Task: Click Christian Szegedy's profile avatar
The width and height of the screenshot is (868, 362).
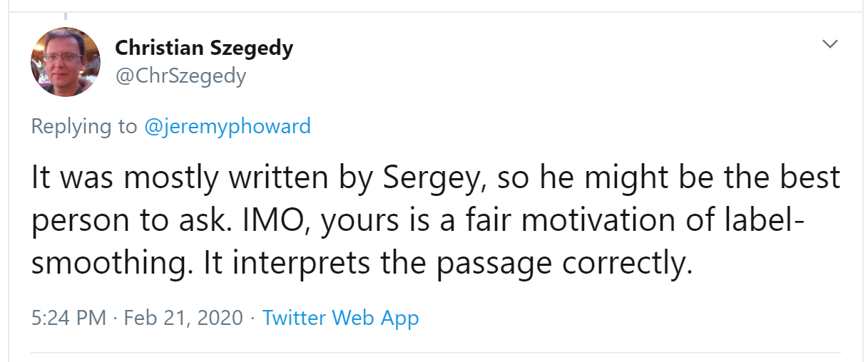Action: pyautogui.click(x=65, y=62)
